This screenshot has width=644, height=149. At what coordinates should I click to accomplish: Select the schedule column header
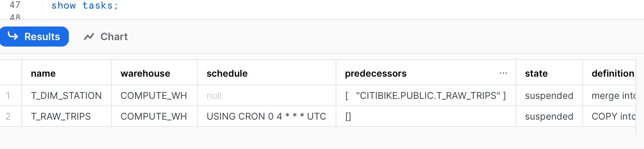coord(267,73)
